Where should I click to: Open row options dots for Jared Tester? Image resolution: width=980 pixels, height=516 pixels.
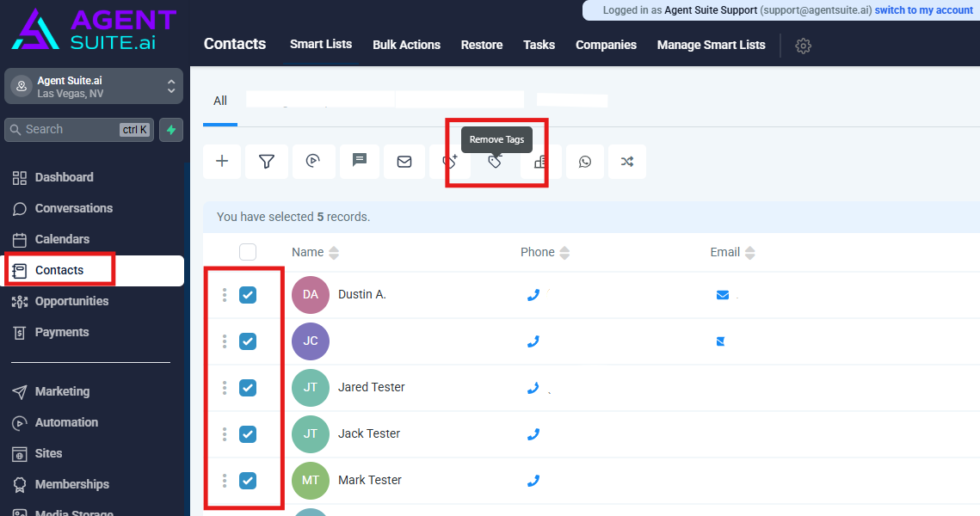tap(225, 387)
